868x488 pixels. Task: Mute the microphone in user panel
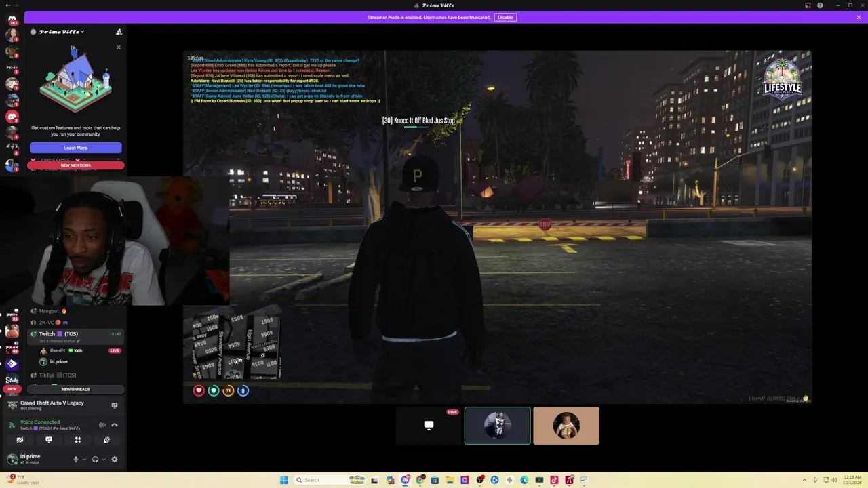pyautogui.click(x=76, y=459)
